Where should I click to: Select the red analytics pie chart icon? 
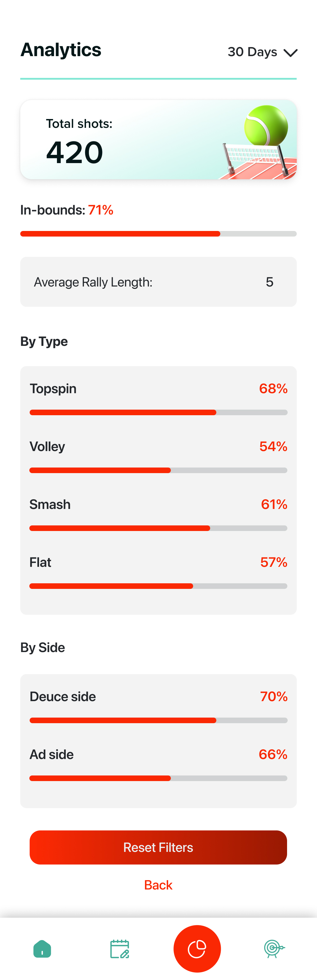click(197, 949)
